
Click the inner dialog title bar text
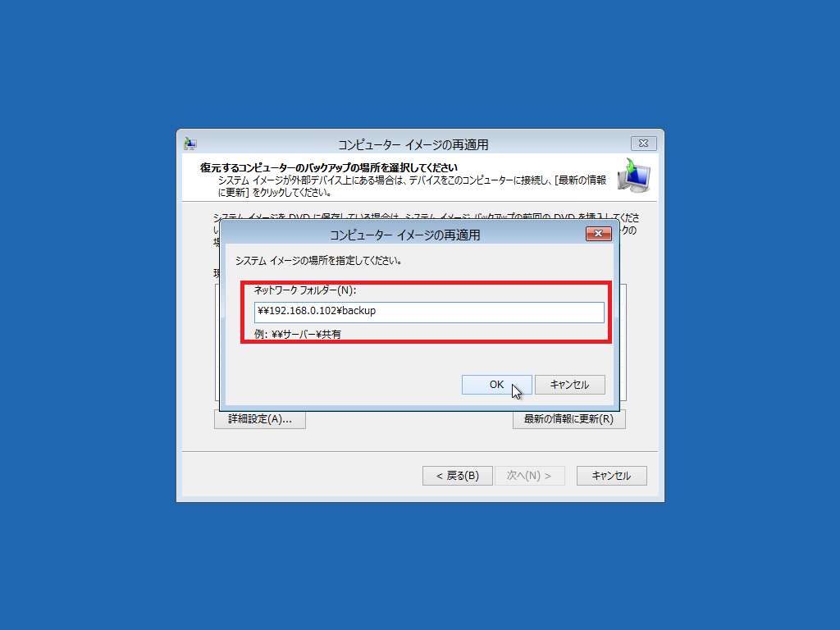pyautogui.click(x=404, y=235)
